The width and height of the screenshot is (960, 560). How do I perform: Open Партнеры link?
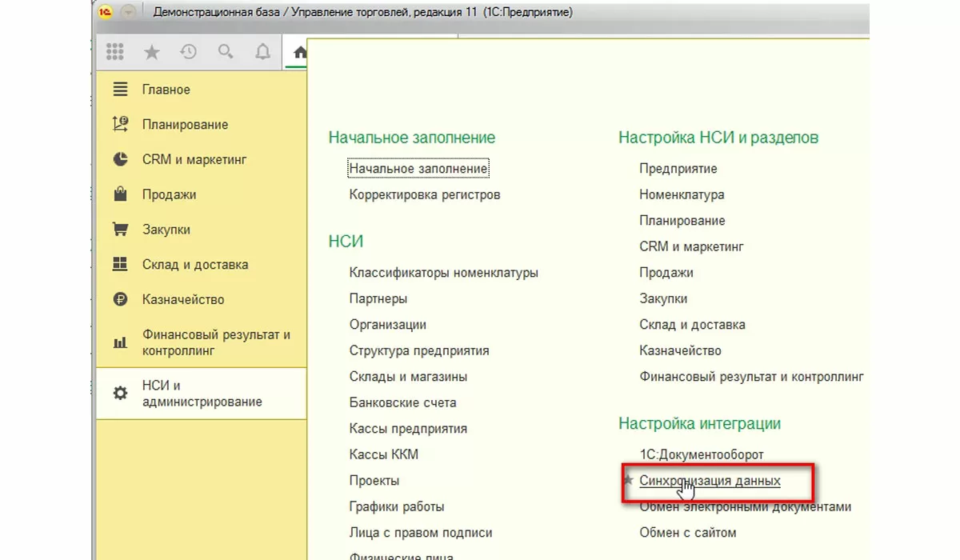pos(378,298)
